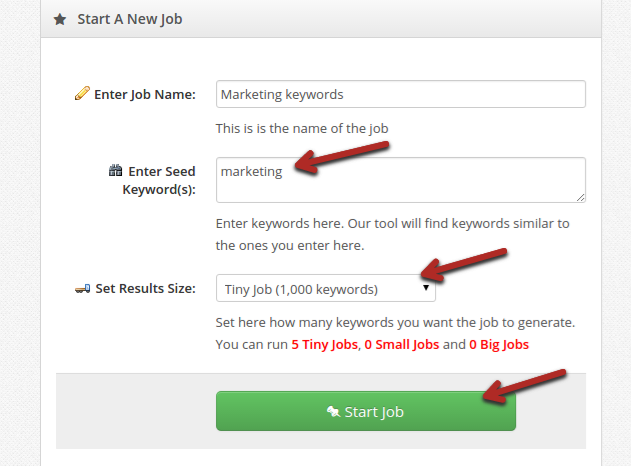Click into the seed keywords box with marketing
This screenshot has width=631, height=466.
401,180
